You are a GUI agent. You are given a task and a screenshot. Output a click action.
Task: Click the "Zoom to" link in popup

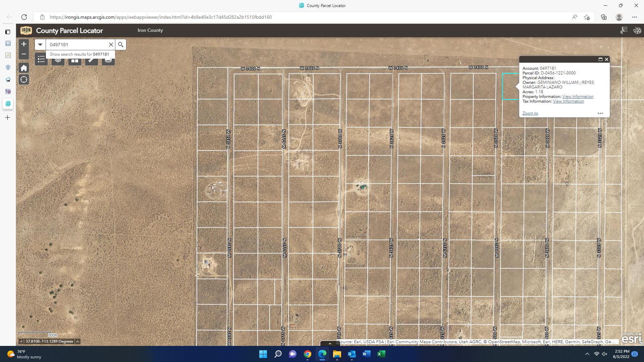530,113
